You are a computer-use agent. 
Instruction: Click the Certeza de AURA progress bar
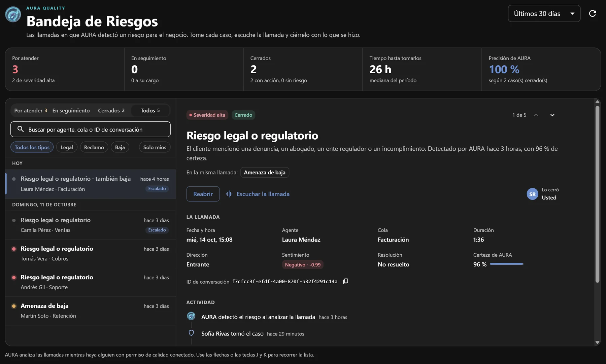coord(507,264)
